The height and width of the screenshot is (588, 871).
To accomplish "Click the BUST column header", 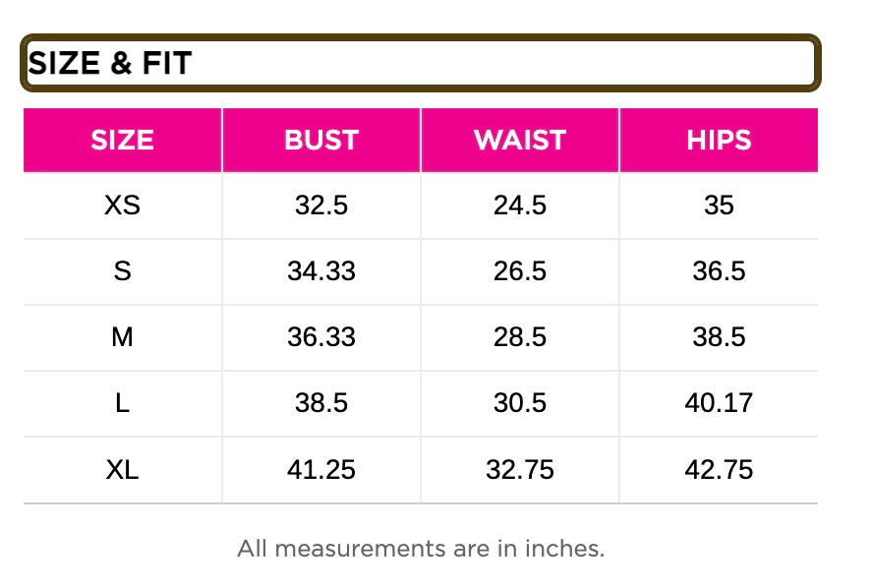I will click(321, 140).
